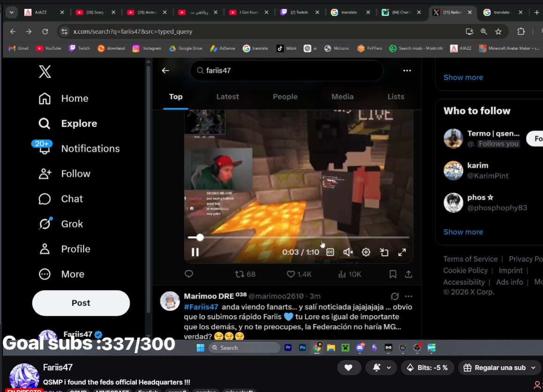Open Marimoo DRE profile avatar

pyautogui.click(x=170, y=301)
